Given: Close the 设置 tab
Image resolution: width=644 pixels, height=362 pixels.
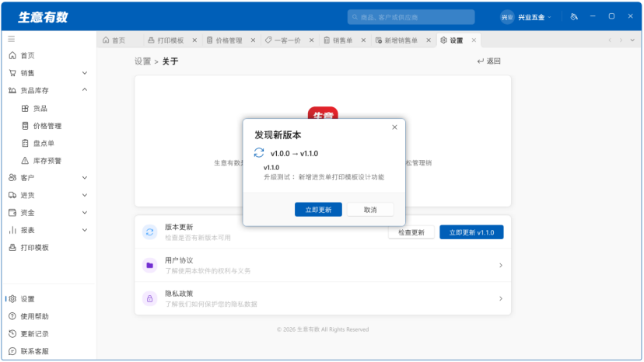Looking at the screenshot, I should tap(474, 40).
